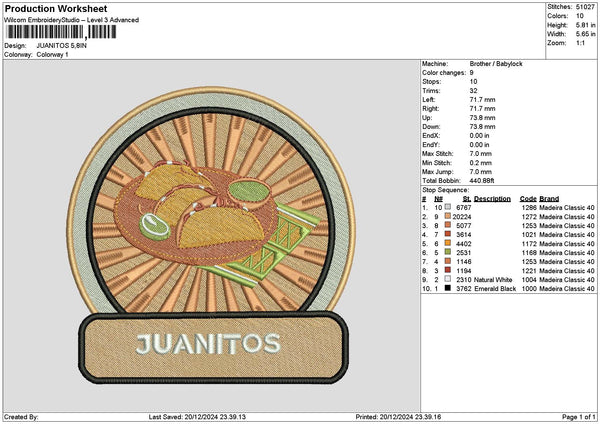Choose the dark red swatch beside 1194
This screenshot has height=424, width=600.
point(447,270)
